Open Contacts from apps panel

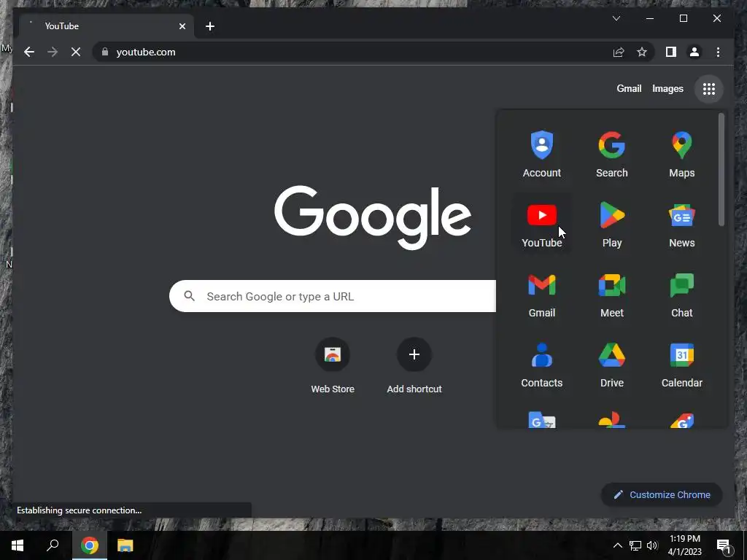click(x=542, y=365)
